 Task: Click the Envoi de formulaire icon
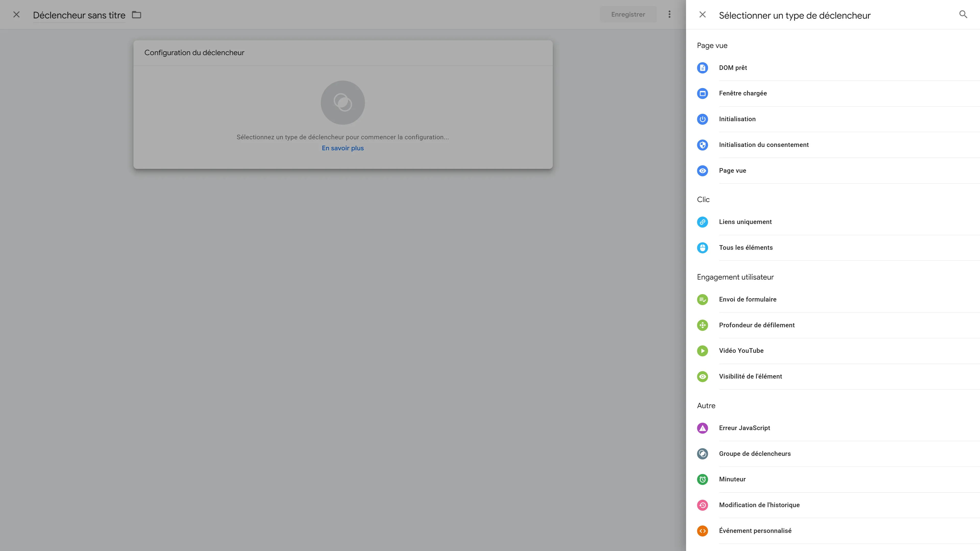(702, 300)
